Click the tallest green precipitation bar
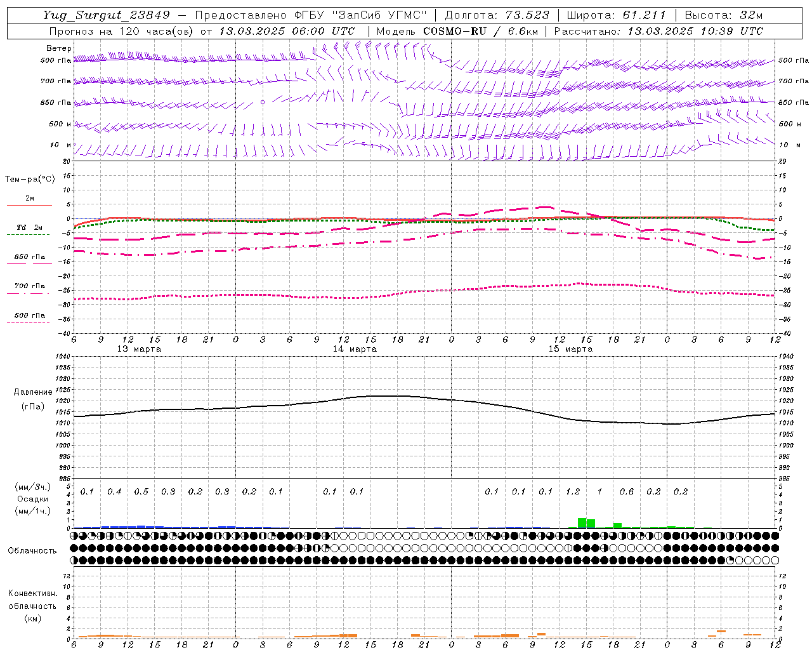Screen dimensions: 812x650 pyautogui.click(x=582, y=523)
